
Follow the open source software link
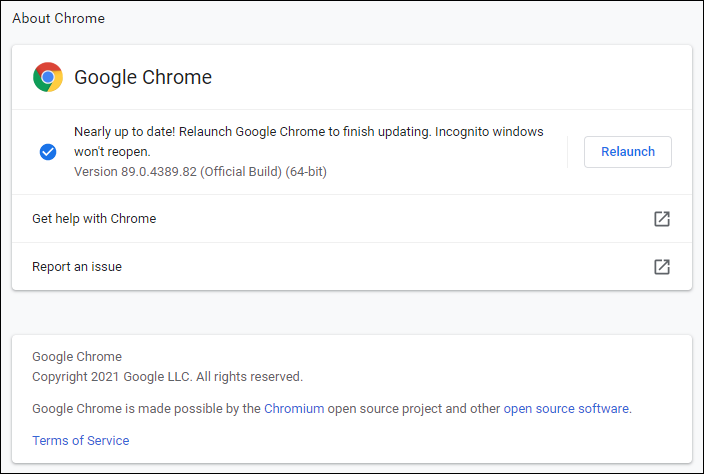coord(566,408)
